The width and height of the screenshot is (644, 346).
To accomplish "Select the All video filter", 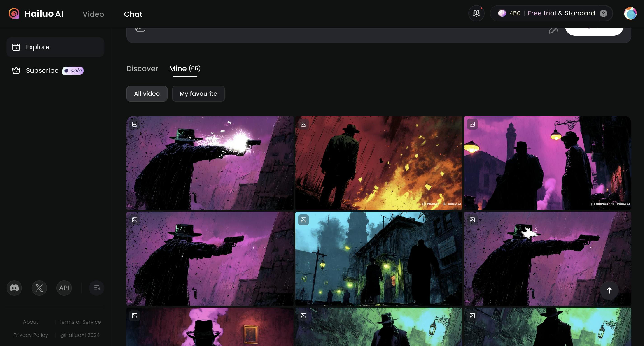I will (147, 94).
